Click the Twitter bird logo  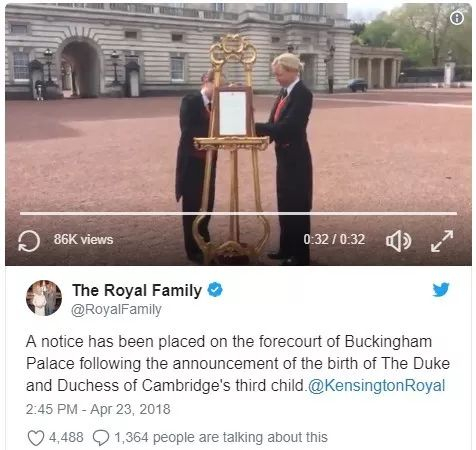click(441, 289)
